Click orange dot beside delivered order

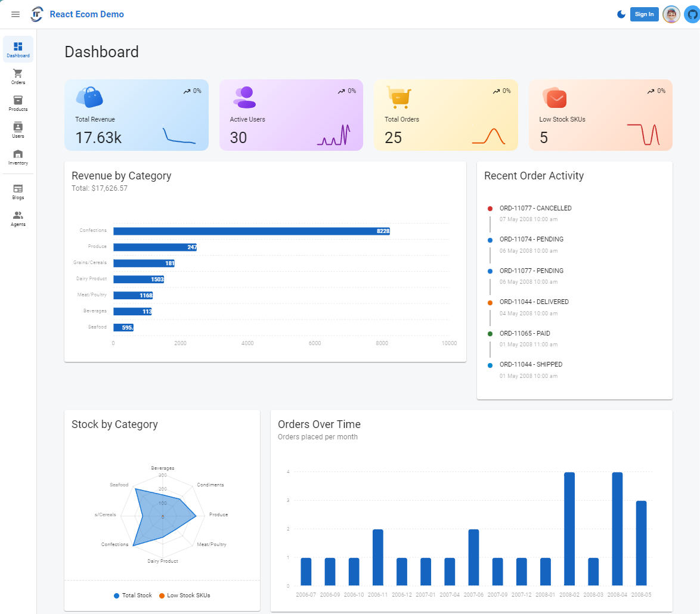click(x=490, y=303)
